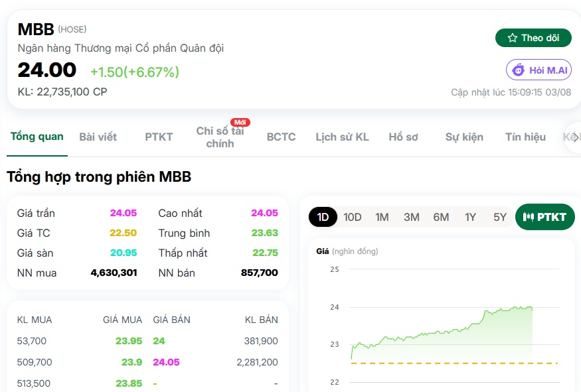The height and width of the screenshot is (392, 581).
Task: Open the Tổng quan tab
Action: point(37,137)
